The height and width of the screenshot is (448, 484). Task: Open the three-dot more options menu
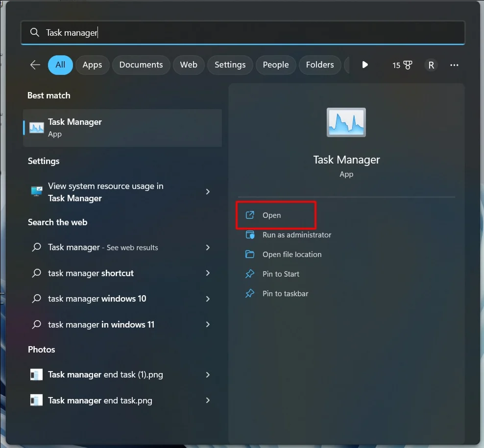coord(454,65)
